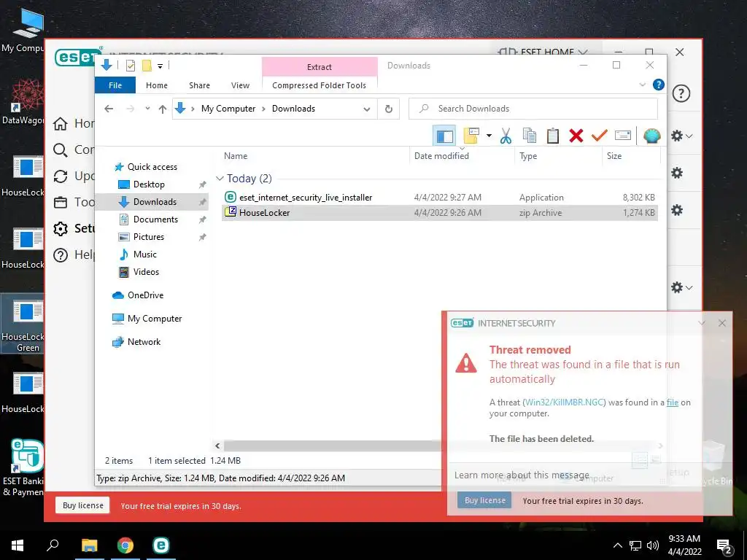This screenshot has width=747, height=560.
Task: Open the Windows Start menu
Action: click(x=18, y=545)
